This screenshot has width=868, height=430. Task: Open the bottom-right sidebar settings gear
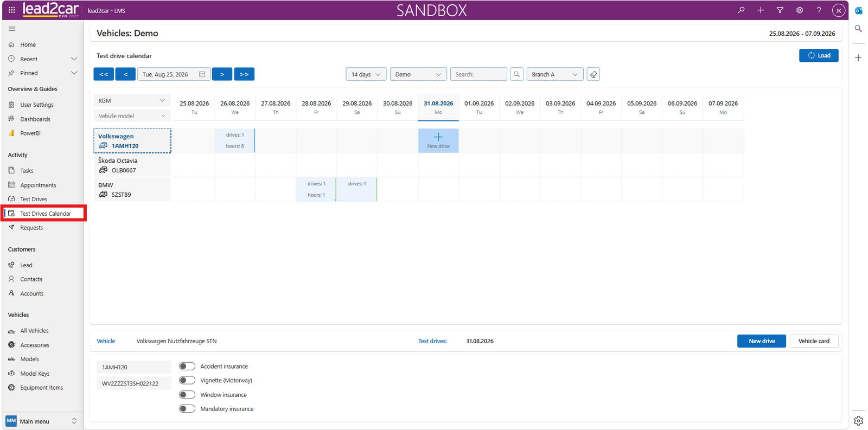tap(858, 421)
